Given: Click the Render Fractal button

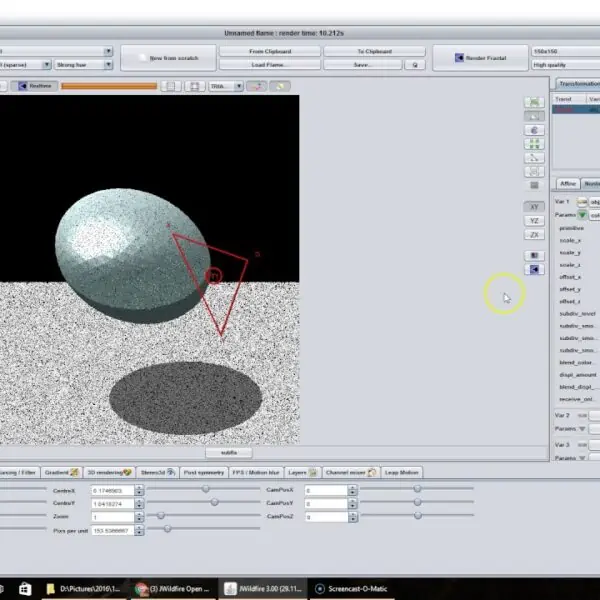Looking at the screenshot, I should [x=480, y=58].
